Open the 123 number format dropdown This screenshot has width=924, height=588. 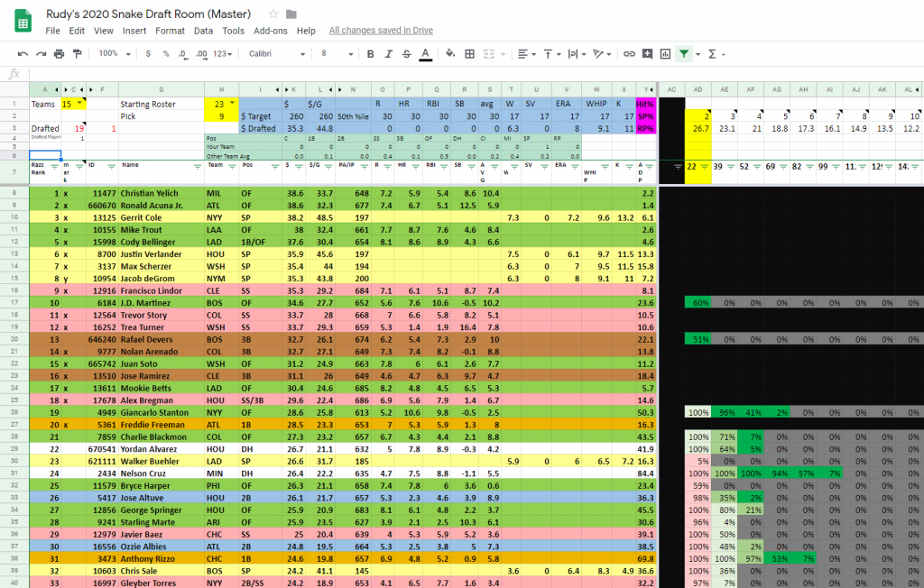tap(223, 53)
